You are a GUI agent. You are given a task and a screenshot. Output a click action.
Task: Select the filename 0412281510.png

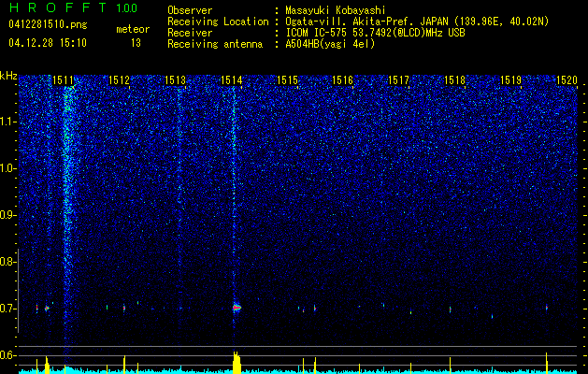[x=48, y=25]
